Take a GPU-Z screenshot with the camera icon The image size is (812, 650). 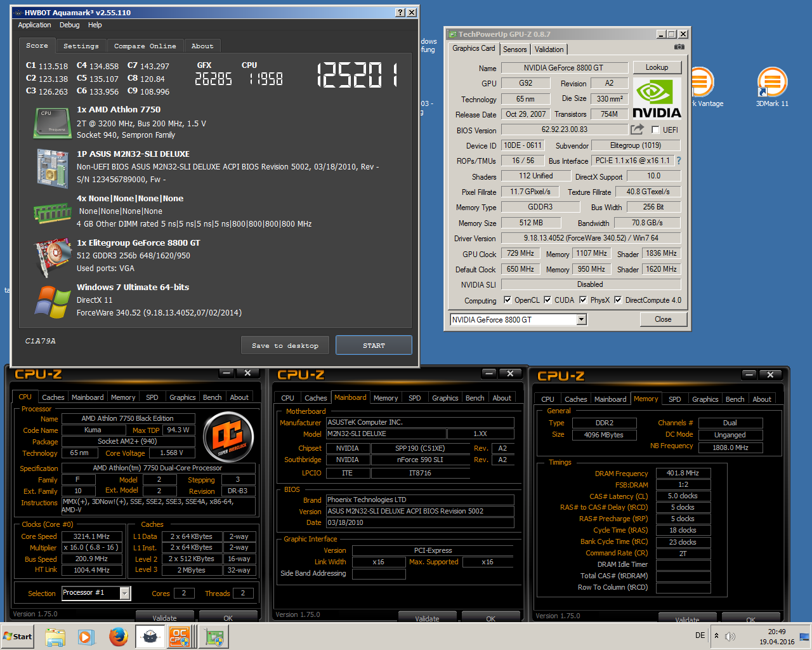click(679, 47)
